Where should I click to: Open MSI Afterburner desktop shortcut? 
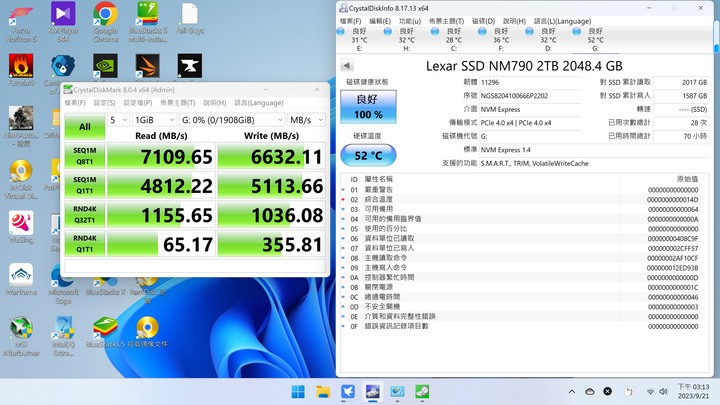[21, 336]
